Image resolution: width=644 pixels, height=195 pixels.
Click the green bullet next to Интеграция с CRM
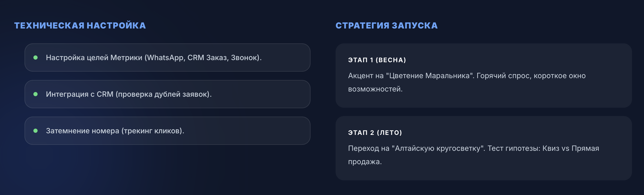click(36, 94)
